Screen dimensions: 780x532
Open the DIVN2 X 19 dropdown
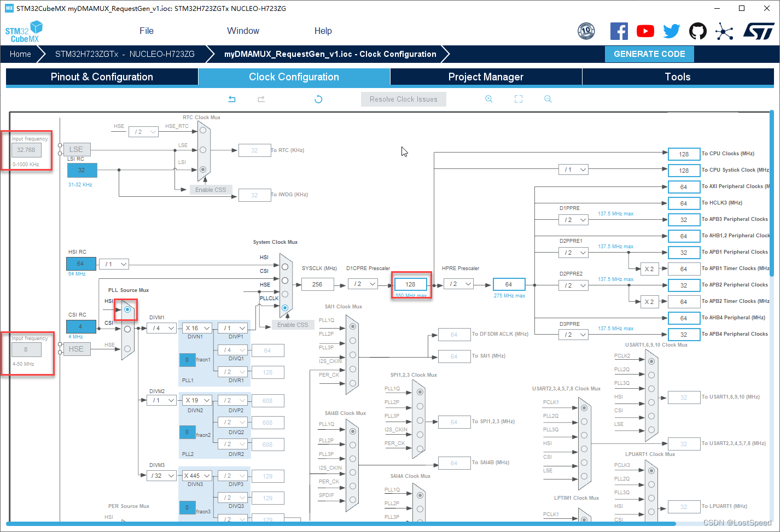(197, 400)
